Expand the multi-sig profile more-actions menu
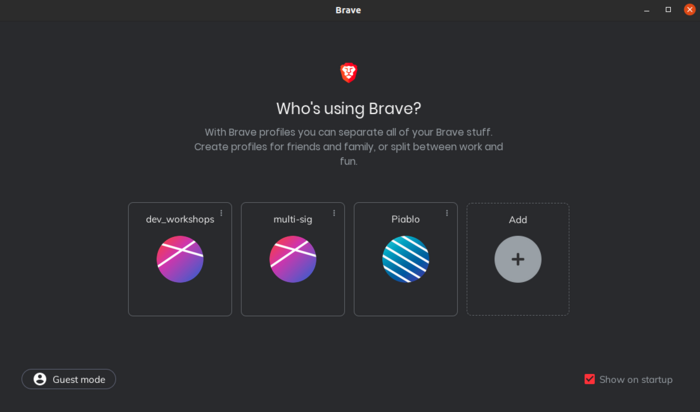 [334, 213]
